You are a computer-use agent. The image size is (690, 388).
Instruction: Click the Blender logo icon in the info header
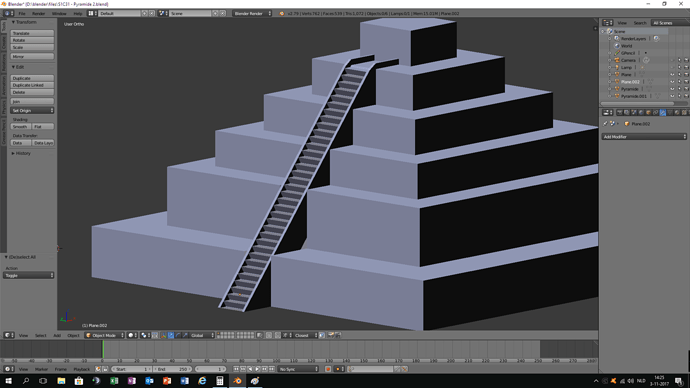[282, 14]
